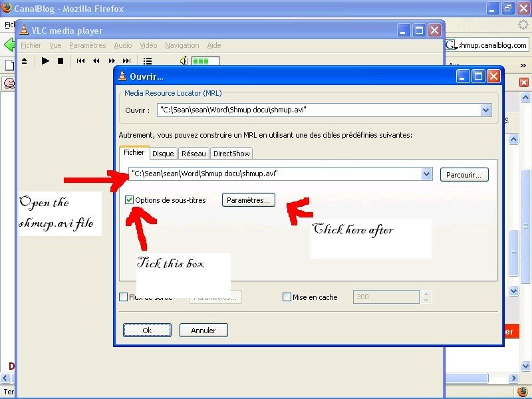Open subtitle Paramètres... button
The width and height of the screenshot is (532, 399).
pos(248,200)
